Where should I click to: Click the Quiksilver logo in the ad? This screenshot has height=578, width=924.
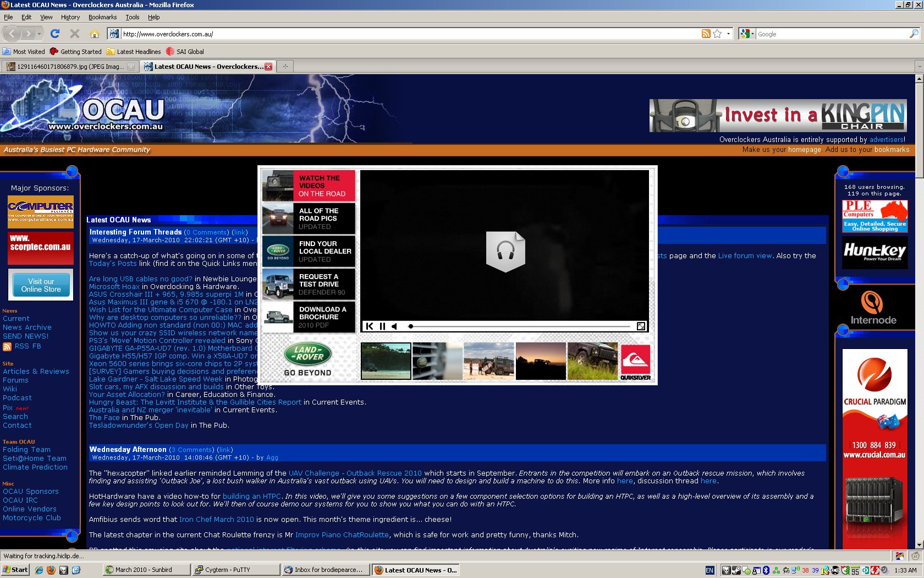(x=635, y=362)
